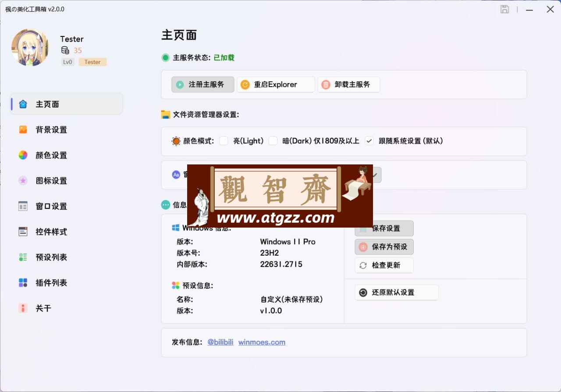Image resolution: width=561 pixels, height=392 pixels.
Task: Click the anime avatar picture
Action: [30, 47]
